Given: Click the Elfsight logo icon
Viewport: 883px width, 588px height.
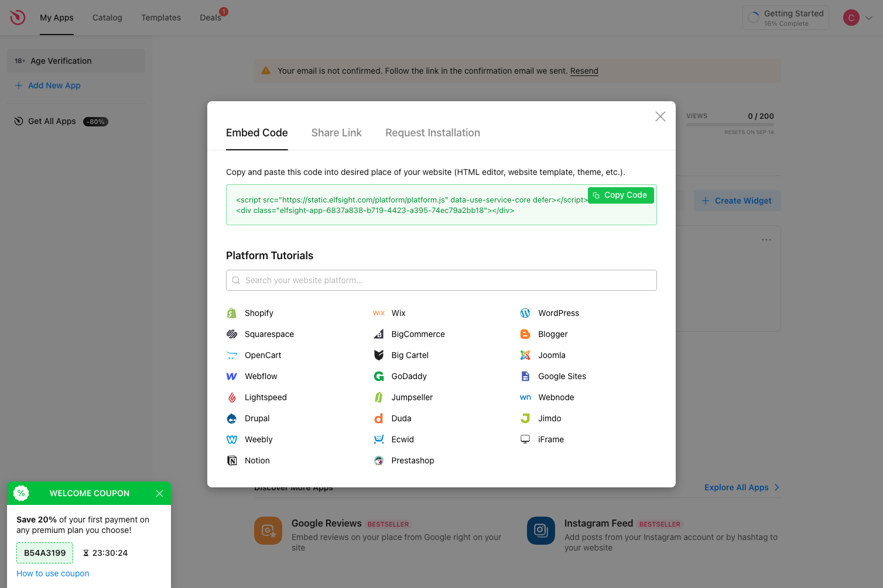Looking at the screenshot, I should coord(18,18).
